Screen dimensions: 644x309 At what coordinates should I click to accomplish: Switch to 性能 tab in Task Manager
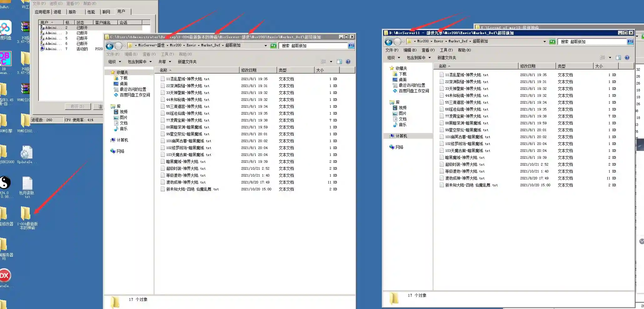[x=91, y=12]
